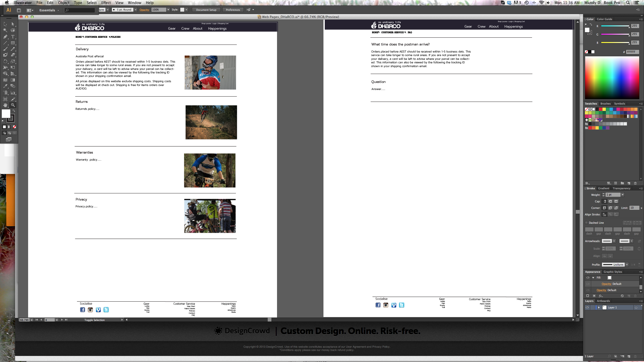Click the Preferences button
This screenshot has height=362, width=644.
(x=233, y=10)
